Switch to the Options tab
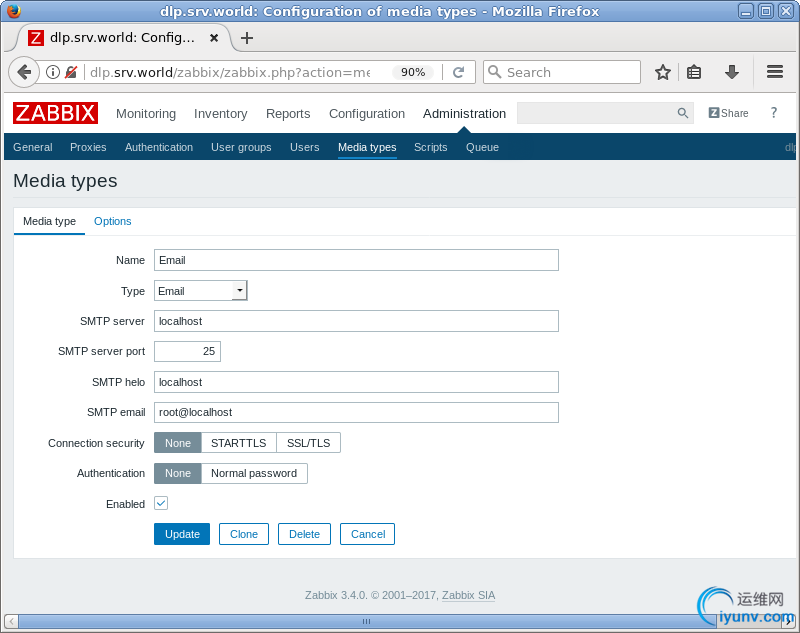The height and width of the screenshot is (633, 800). (113, 221)
